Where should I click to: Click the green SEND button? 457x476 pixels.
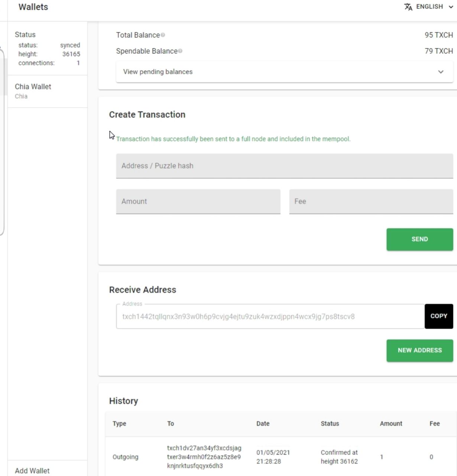click(419, 239)
